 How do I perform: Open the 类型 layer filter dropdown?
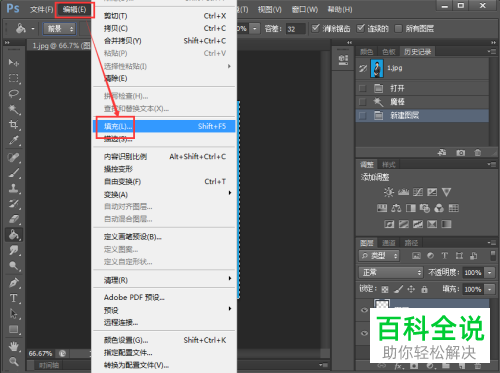coord(379,256)
